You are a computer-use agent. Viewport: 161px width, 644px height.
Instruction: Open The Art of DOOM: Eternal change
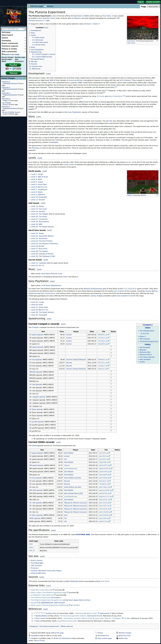click(11, 112)
